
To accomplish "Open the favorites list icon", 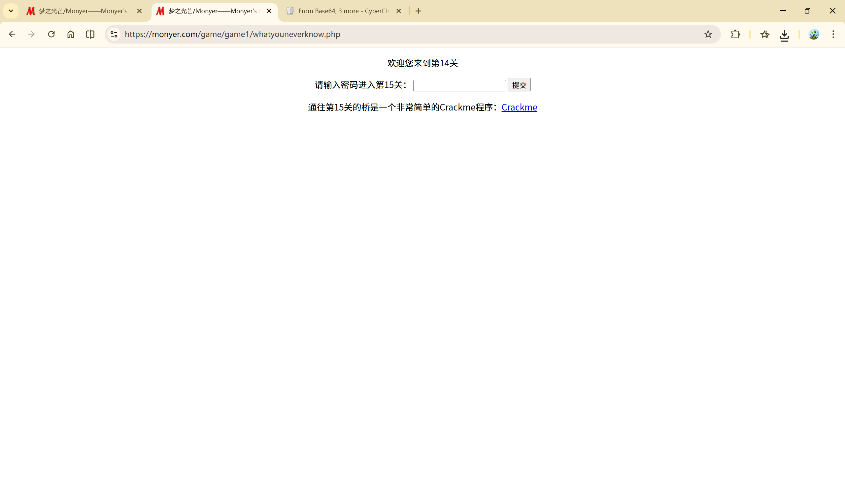I will [x=765, y=34].
